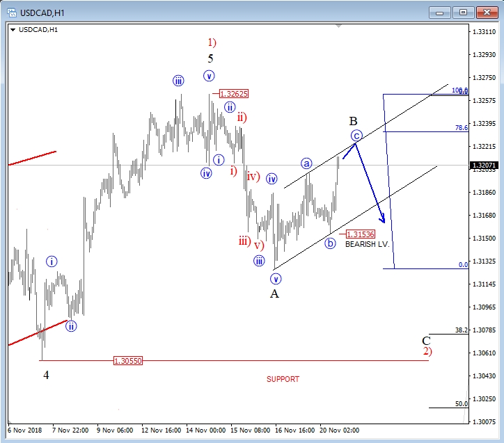
Task: Click the black wave 5 label
Action: (x=210, y=58)
